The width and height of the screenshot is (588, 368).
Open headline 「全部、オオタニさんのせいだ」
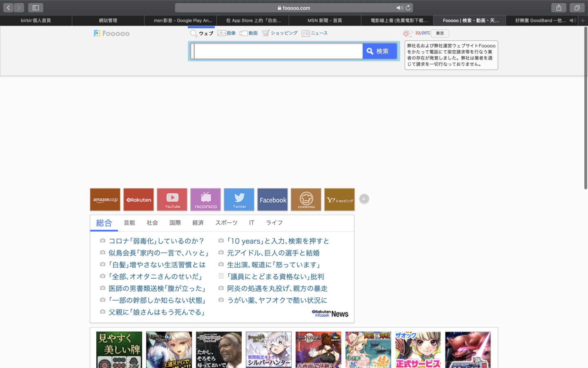156,276
